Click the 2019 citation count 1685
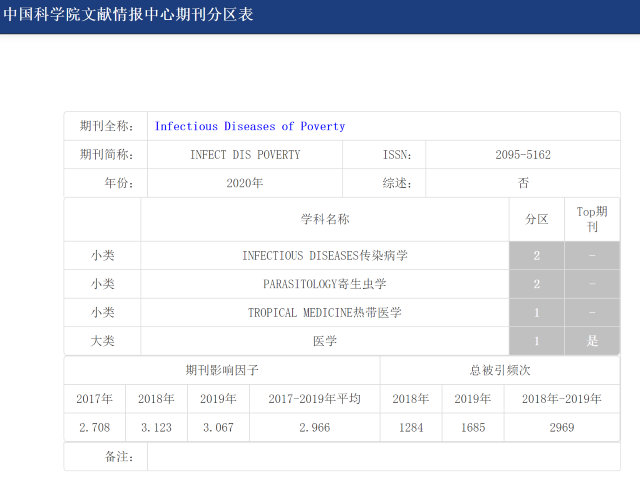640x477 pixels. click(472, 427)
